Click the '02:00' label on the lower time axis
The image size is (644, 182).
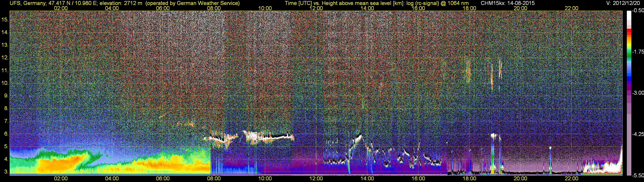(61, 179)
